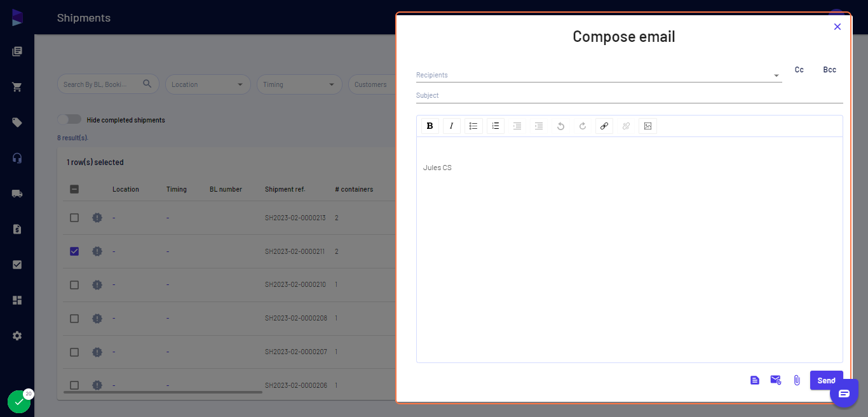The height and width of the screenshot is (417, 868).
Task: Sort by Location column header
Action: click(x=126, y=189)
